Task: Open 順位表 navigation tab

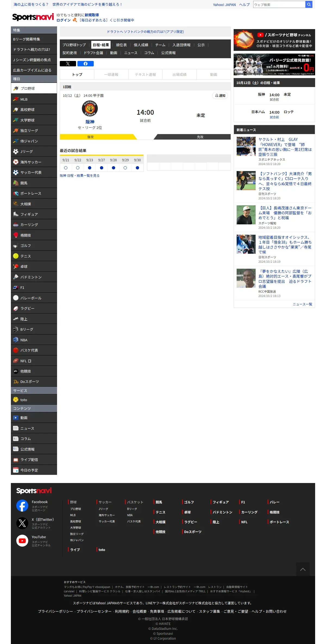Action: (x=121, y=45)
